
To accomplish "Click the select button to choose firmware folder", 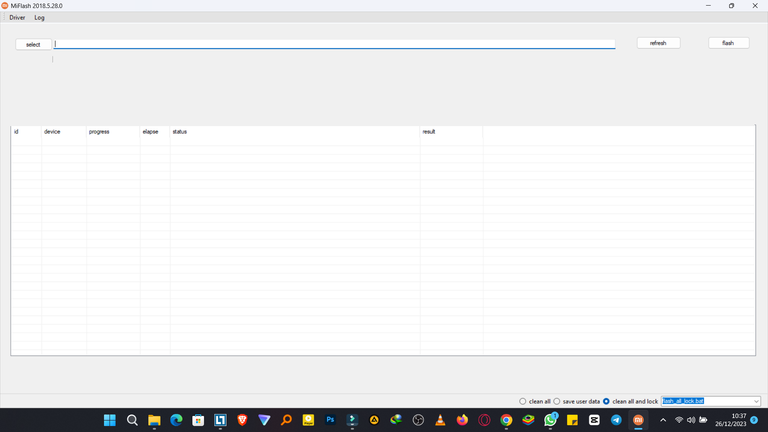I will coord(33,45).
